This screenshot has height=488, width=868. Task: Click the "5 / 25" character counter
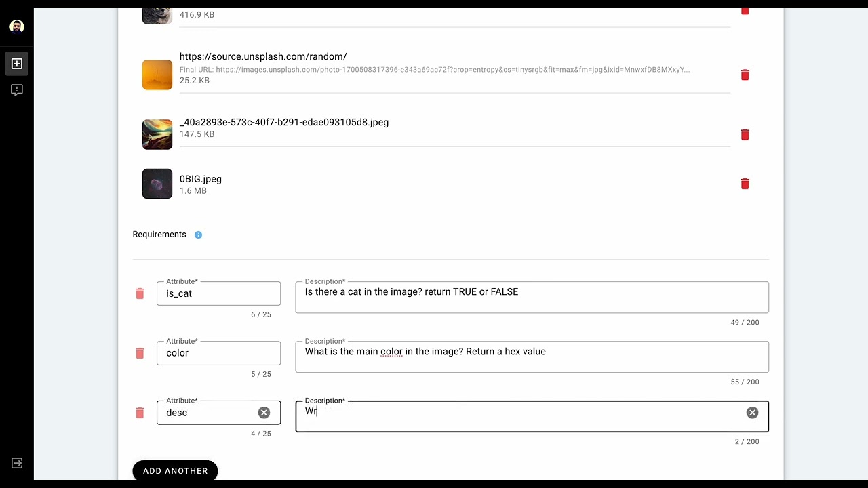click(x=261, y=374)
